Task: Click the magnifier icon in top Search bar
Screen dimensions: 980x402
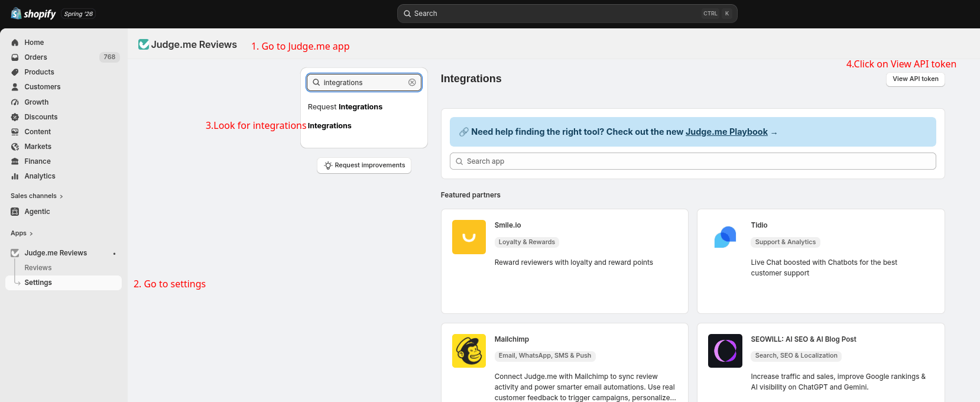Action: [407, 14]
